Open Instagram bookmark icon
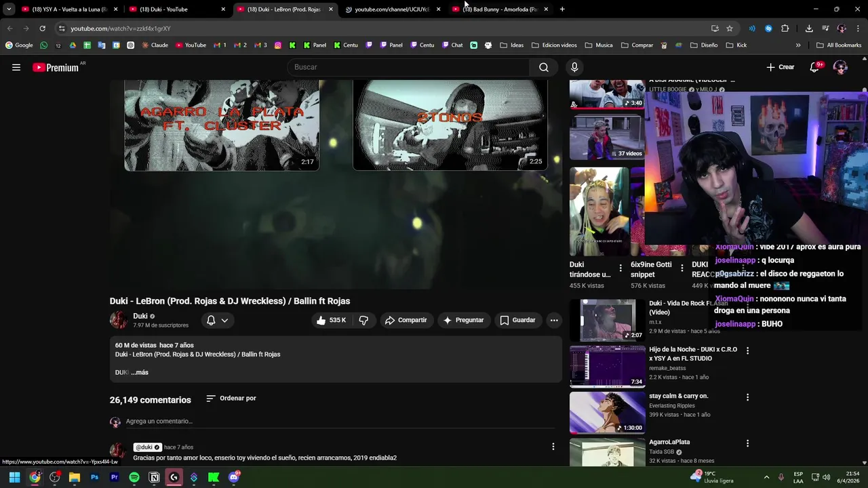This screenshot has width=868, height=488. (278, 45)
